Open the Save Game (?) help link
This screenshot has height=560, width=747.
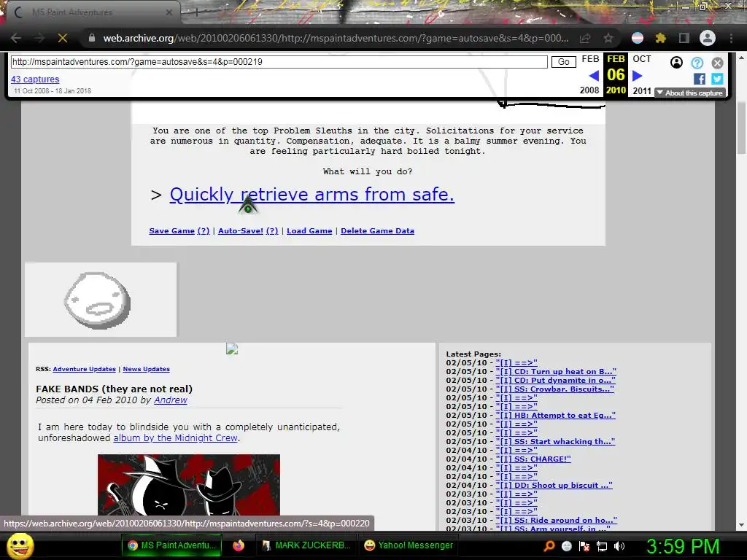point(204,231)
